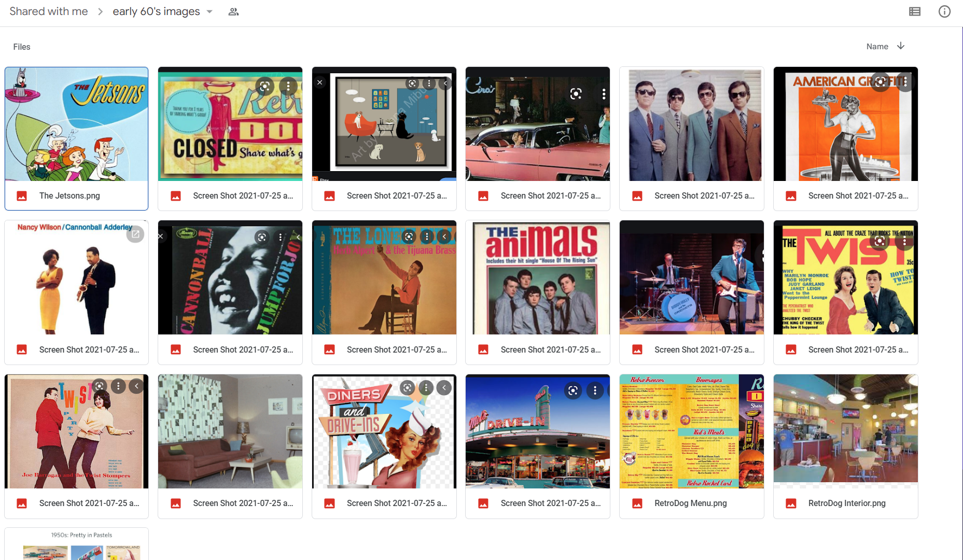
Task: Click image icon below Twist Party album thumbnail
Action: (x=22, y=503)
